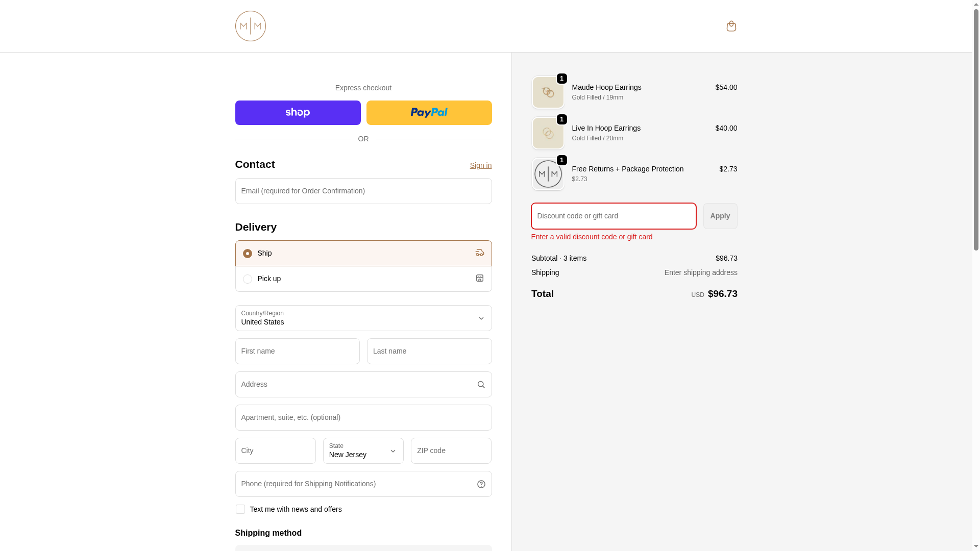This screenshot has width=980, height=551.
Task: Click the Ship delivery truck icon
Action: 479,253
